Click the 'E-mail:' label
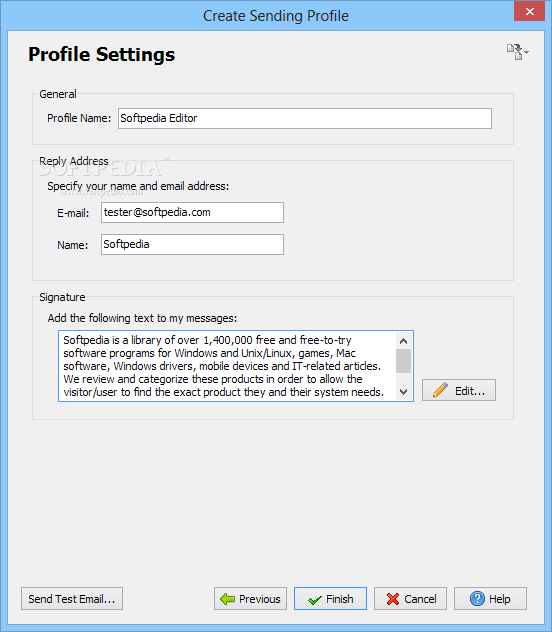The height and width of the screenshot is (632, 552). [x=73, y=213]
